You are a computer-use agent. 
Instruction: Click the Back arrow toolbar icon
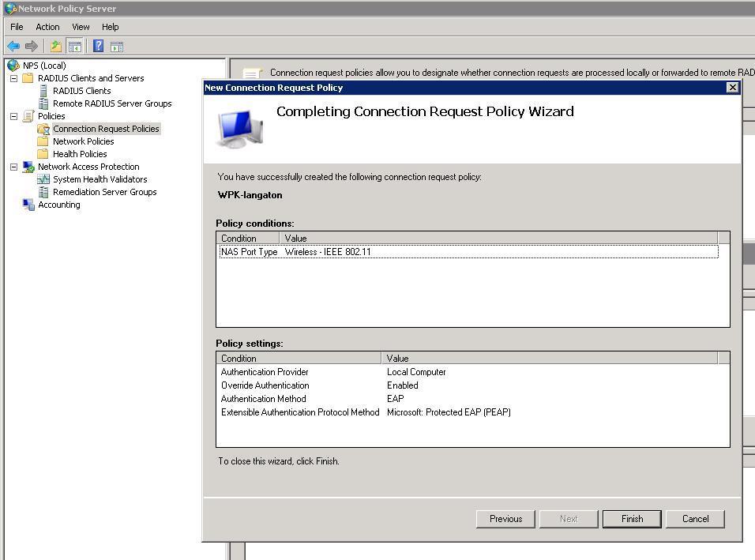click(x=13, y=47)
